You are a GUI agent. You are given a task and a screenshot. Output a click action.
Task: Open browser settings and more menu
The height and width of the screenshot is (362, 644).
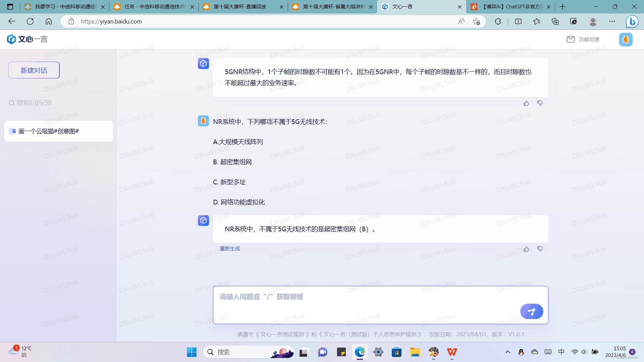pos(612,21)
